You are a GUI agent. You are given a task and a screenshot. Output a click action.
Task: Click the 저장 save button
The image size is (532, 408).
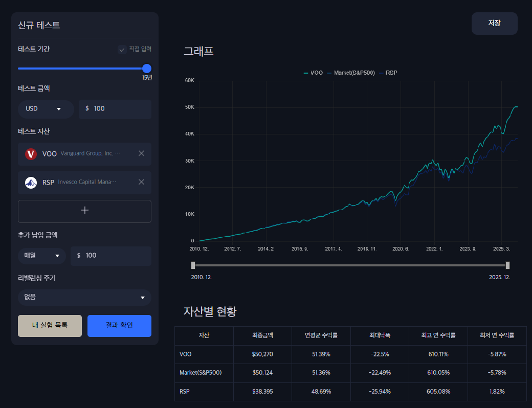[x=494, y=24]
